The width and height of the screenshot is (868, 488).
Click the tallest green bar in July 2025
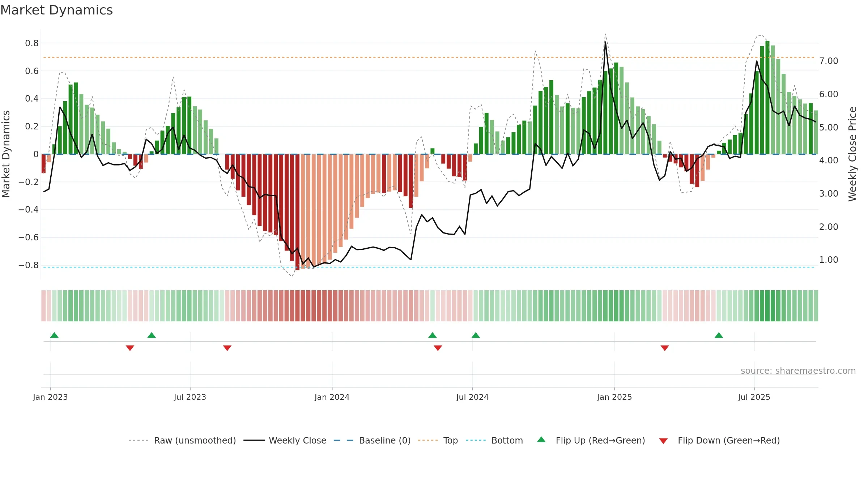[x=767, y=97]
